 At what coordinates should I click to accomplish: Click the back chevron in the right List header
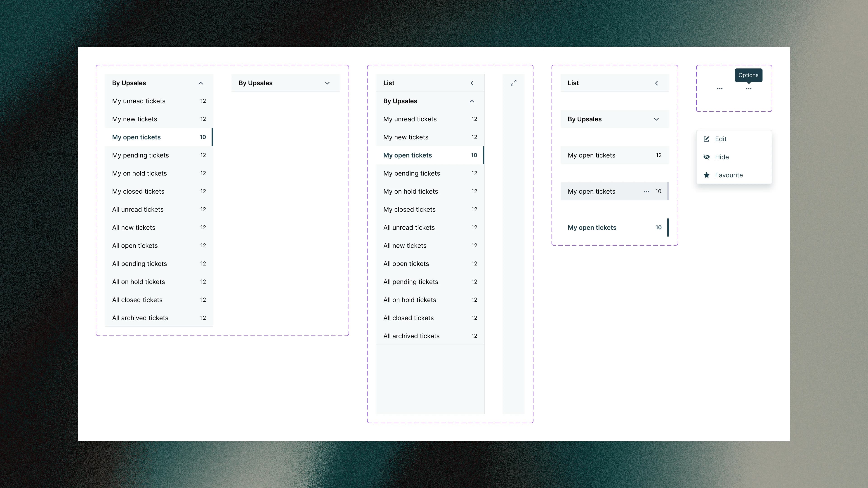[657, 82]
